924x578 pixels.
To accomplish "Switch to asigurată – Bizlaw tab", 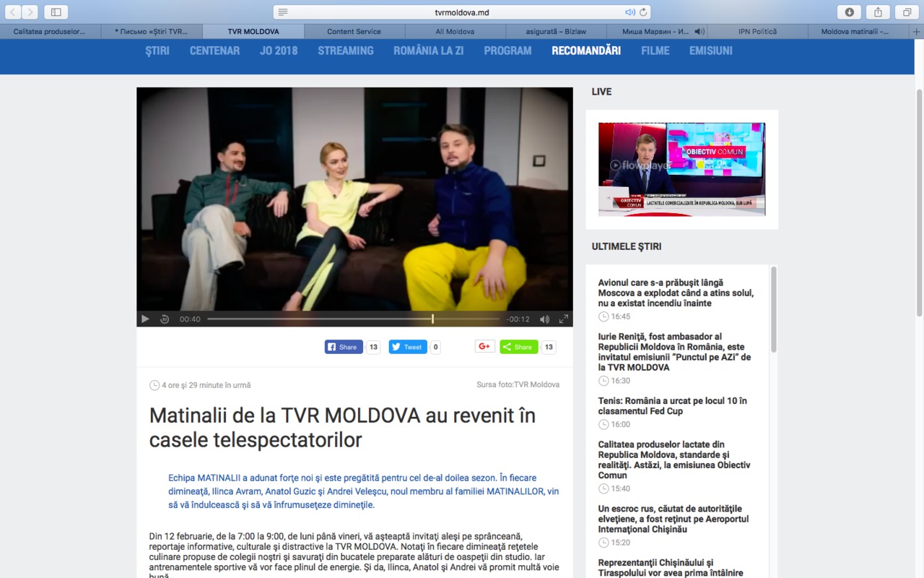I will point(557,32).
